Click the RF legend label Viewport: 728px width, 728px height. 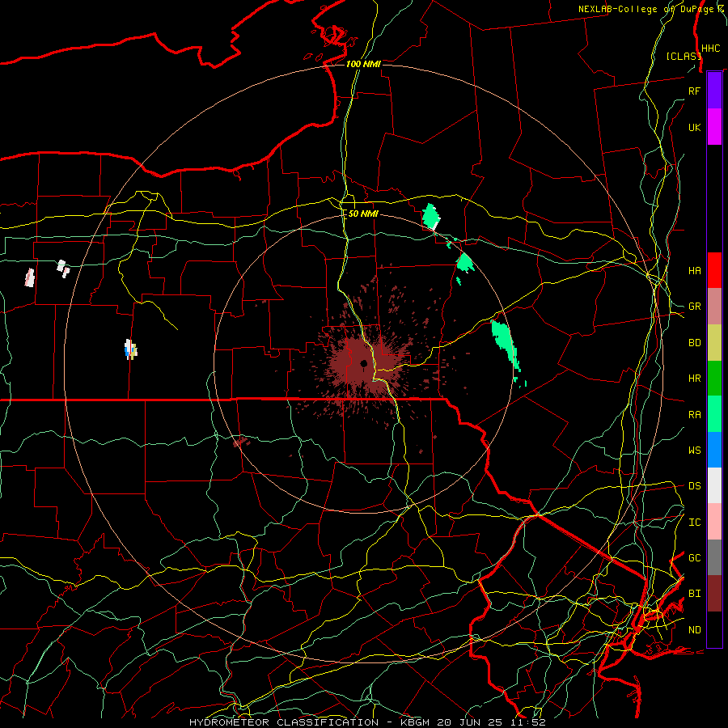(694, 91)
